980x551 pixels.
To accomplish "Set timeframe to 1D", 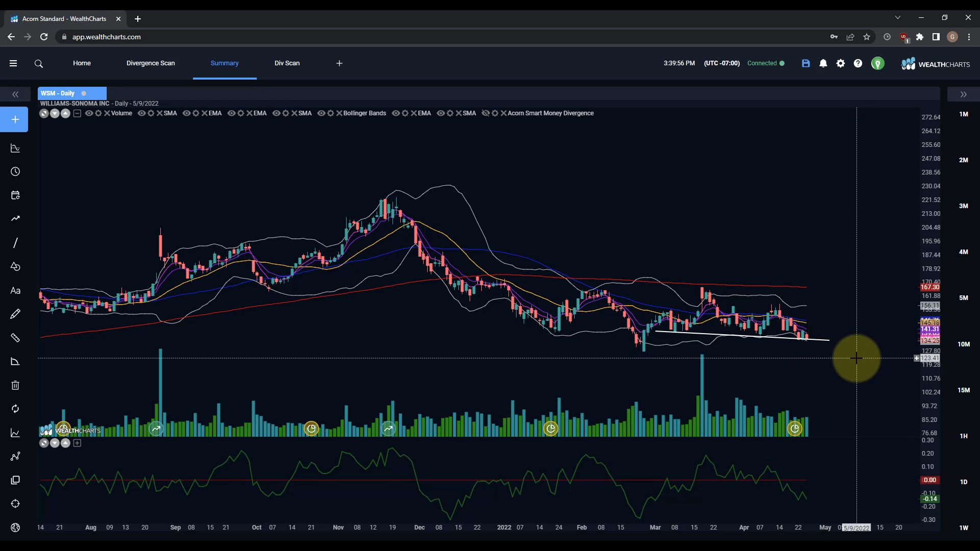I will (963, 482).
